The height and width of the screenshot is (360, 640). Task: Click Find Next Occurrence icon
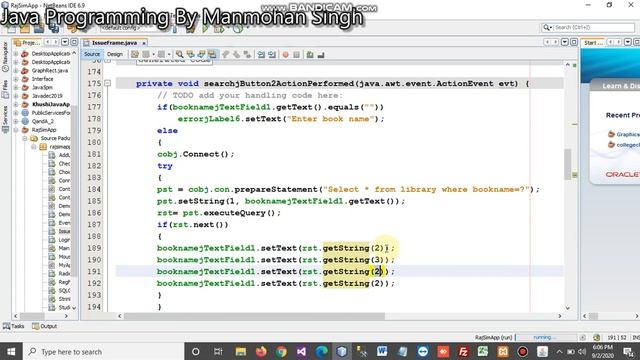201,54
